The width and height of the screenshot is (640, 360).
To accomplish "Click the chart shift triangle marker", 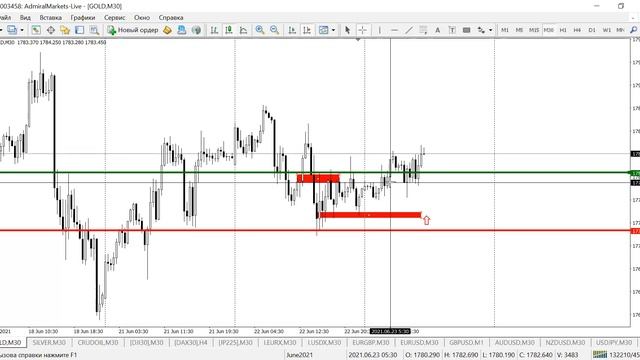I will tap(358, 40).
